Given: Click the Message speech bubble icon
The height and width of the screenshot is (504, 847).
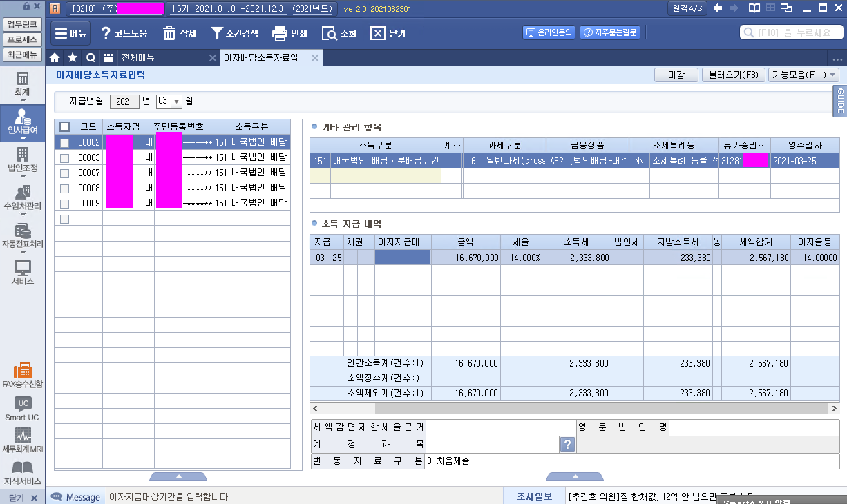Looking at the screenshot, I should coord(57,496).
